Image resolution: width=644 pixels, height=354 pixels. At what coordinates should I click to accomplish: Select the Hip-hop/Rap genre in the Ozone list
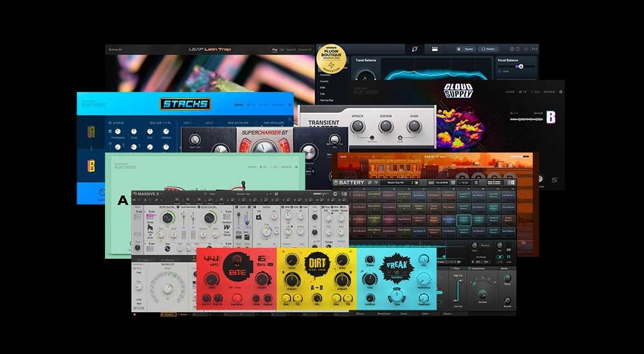click(x=326, y=100)
